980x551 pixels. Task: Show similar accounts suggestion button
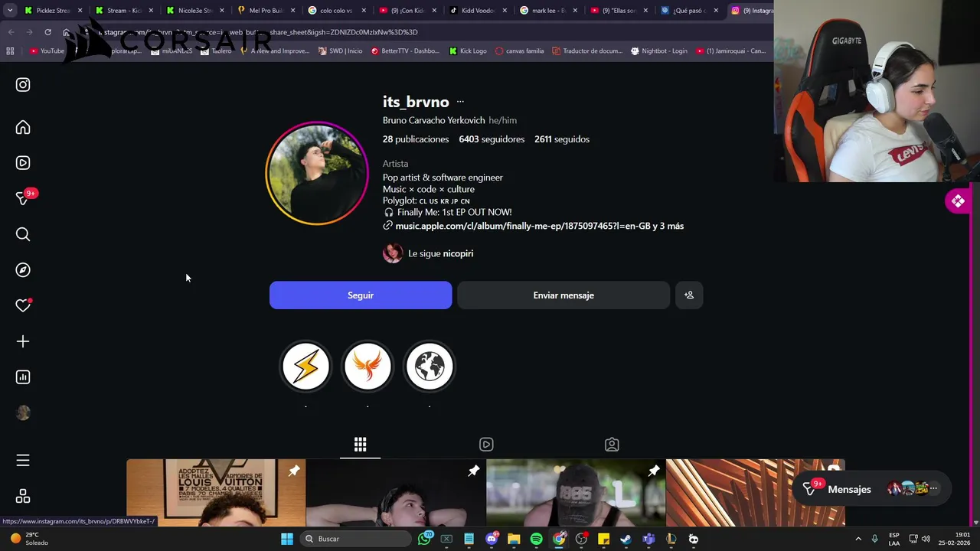pos(689,295)
